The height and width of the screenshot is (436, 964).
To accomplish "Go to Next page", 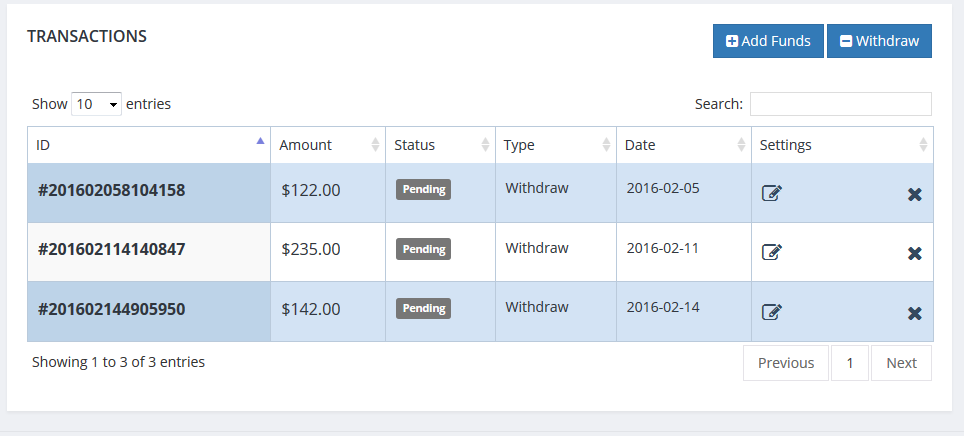I will pyautogui.click(x=900, y=363).
